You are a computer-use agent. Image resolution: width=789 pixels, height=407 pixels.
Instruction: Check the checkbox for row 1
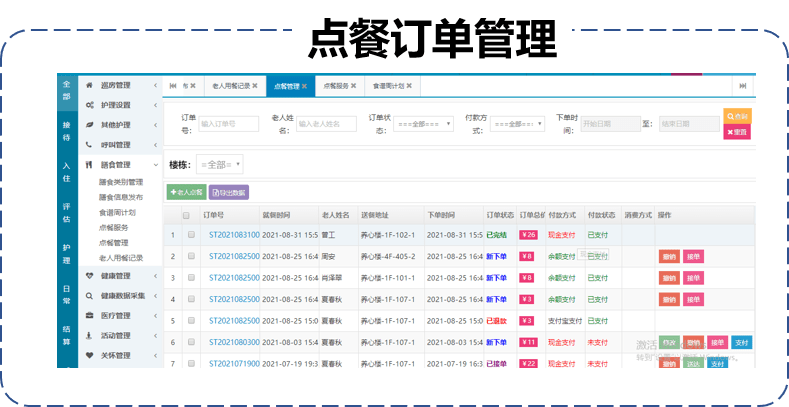(x=191, y=235)
